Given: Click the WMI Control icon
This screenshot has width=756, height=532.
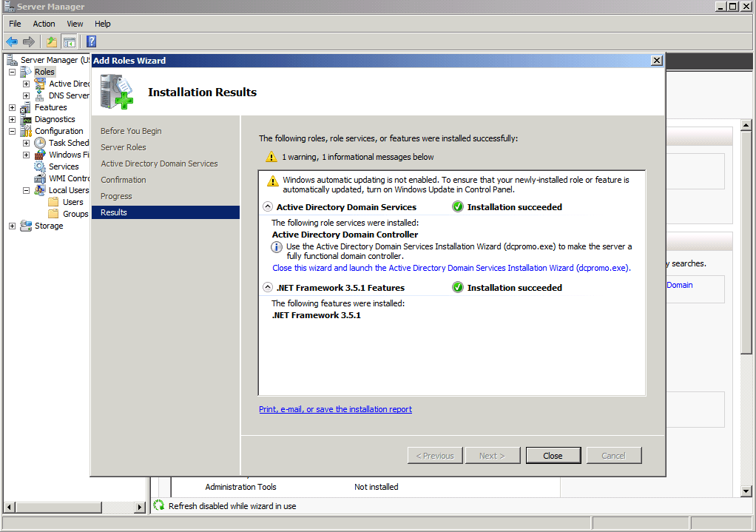Looking at the screenshot, I should [x=40, y=178].
